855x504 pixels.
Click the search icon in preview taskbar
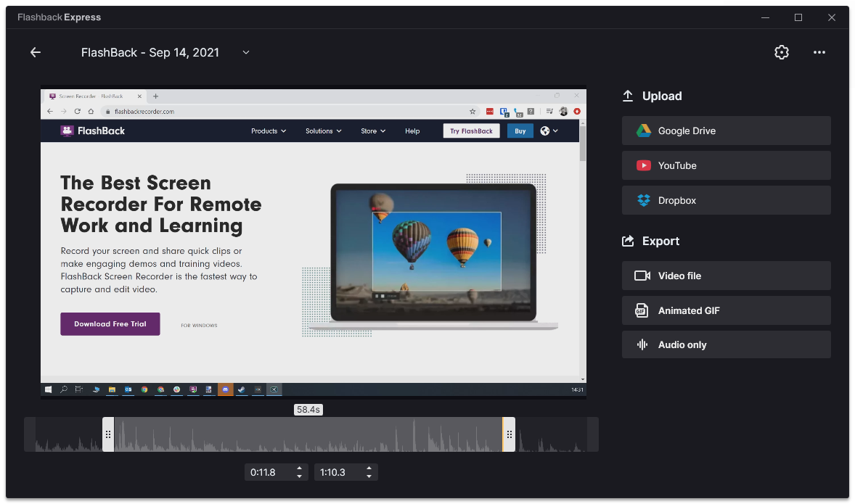click(64, 389)
